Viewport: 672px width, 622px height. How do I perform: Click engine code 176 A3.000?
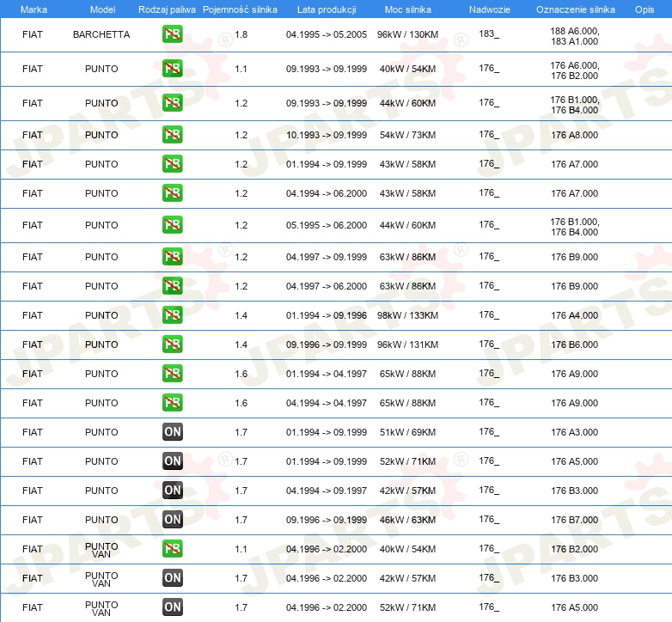tap(575, 432)
